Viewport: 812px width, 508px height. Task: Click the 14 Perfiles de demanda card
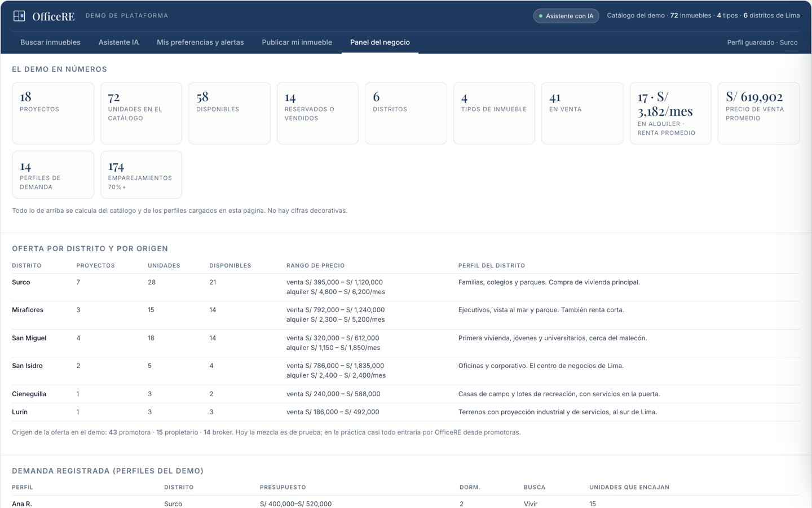tap(53, 174)
